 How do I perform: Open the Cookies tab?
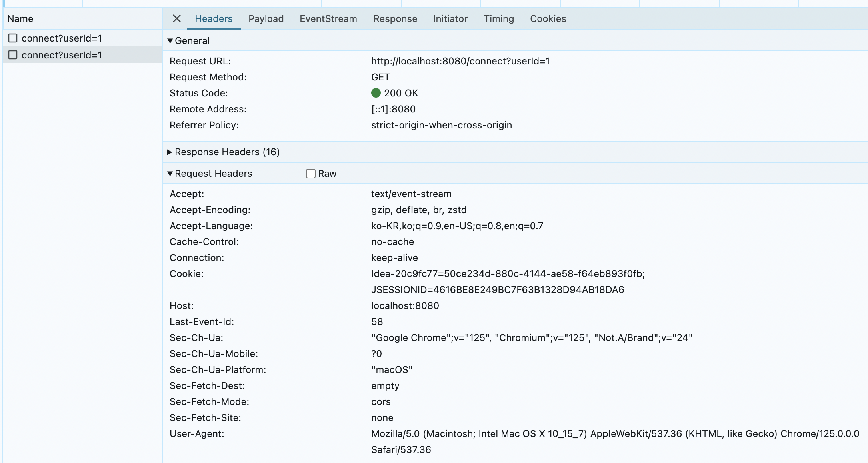coord(548,19)
